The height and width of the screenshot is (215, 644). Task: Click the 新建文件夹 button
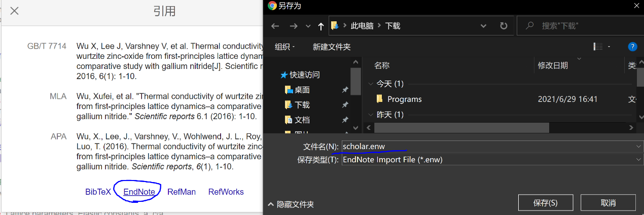coord(332,47)
